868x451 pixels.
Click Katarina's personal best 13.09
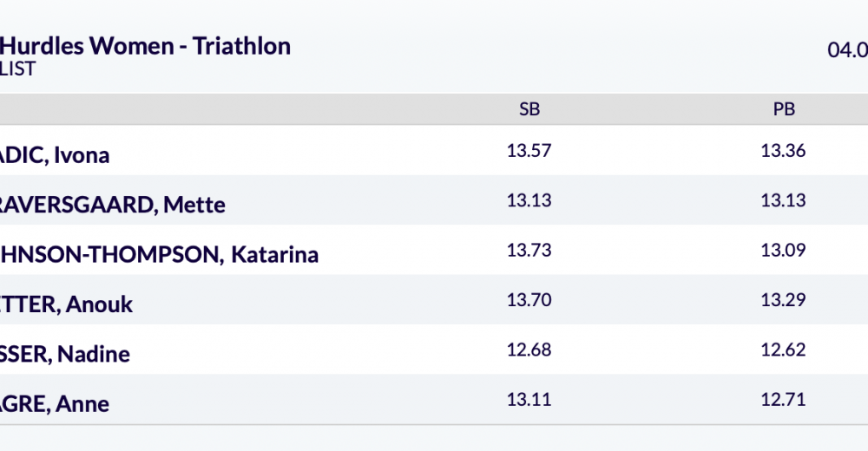(x=784, y=251)
